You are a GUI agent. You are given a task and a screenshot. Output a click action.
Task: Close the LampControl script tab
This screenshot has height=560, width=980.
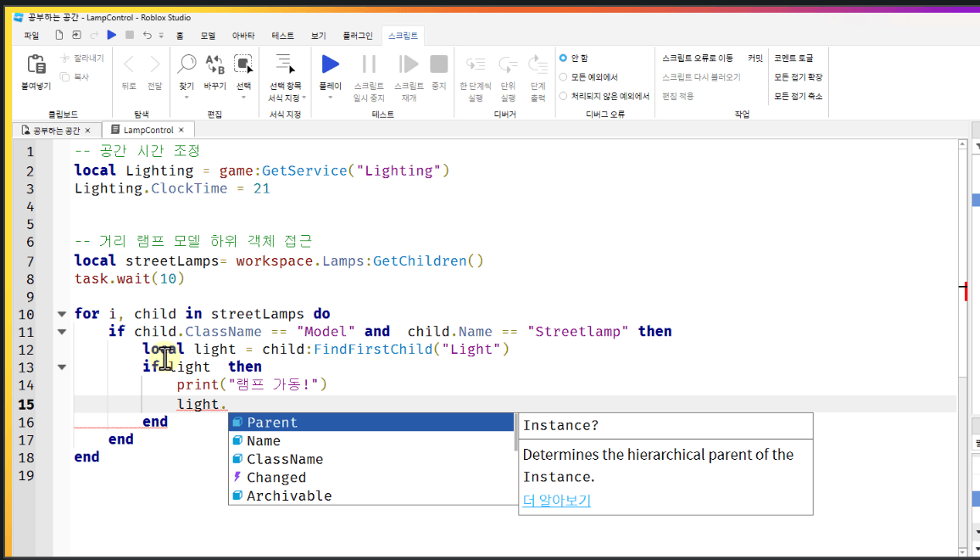181,130
